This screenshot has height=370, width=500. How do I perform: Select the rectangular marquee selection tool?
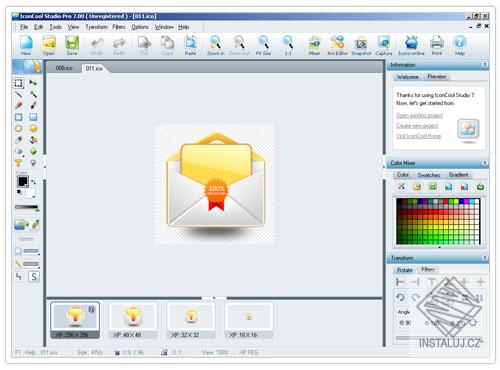pyautogui.click(x=19, y=83)
